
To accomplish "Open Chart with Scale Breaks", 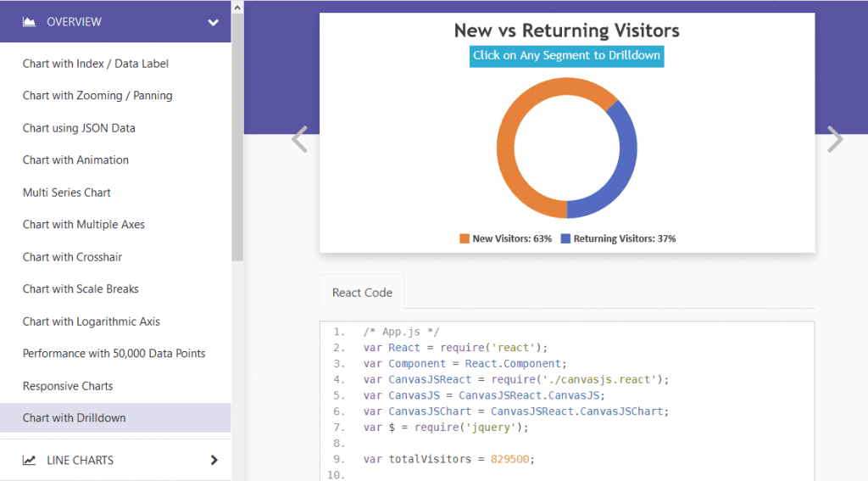I will click(81, 288).
